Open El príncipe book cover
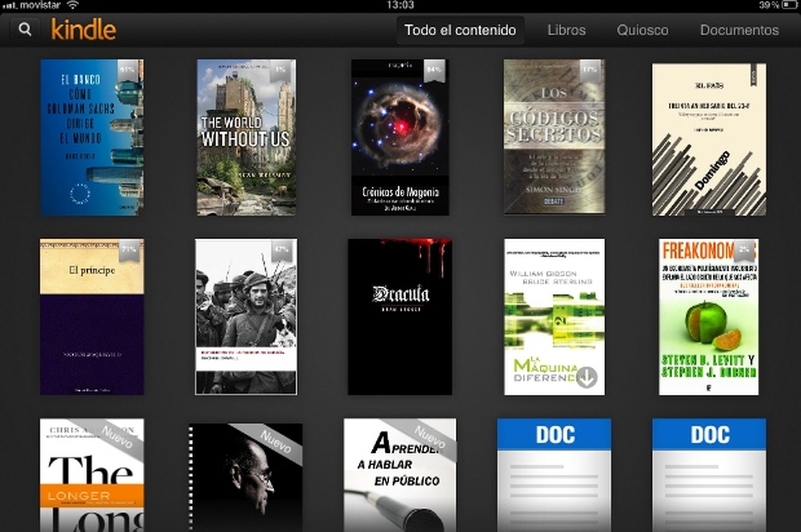Viewport: 801px width, 532px height. click(91, 316)
